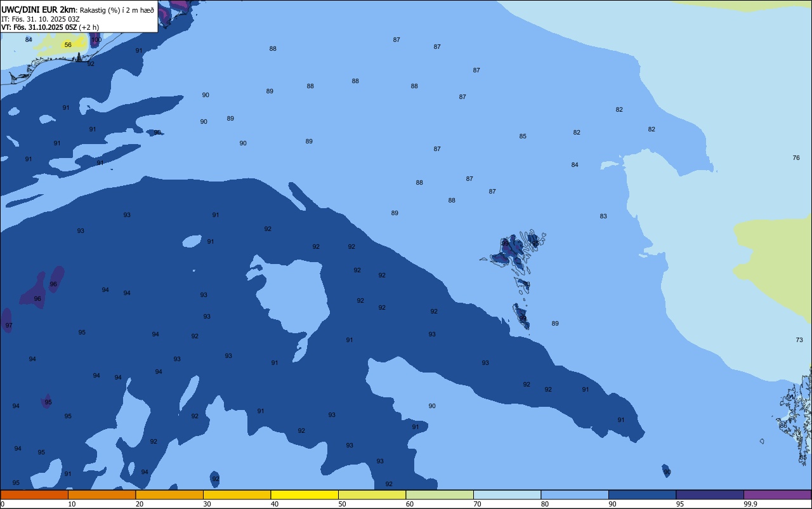Click the 30–40 golden yellow legend swatch
Image resolution: width=812 pixels, height=509 pixels.
coord(237,494)
